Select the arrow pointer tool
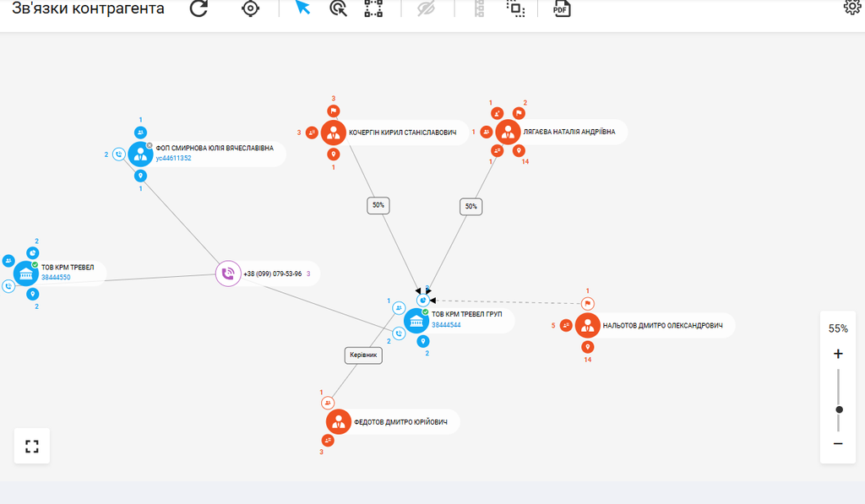This screenshot has width=865, height=504. [302, 8]
